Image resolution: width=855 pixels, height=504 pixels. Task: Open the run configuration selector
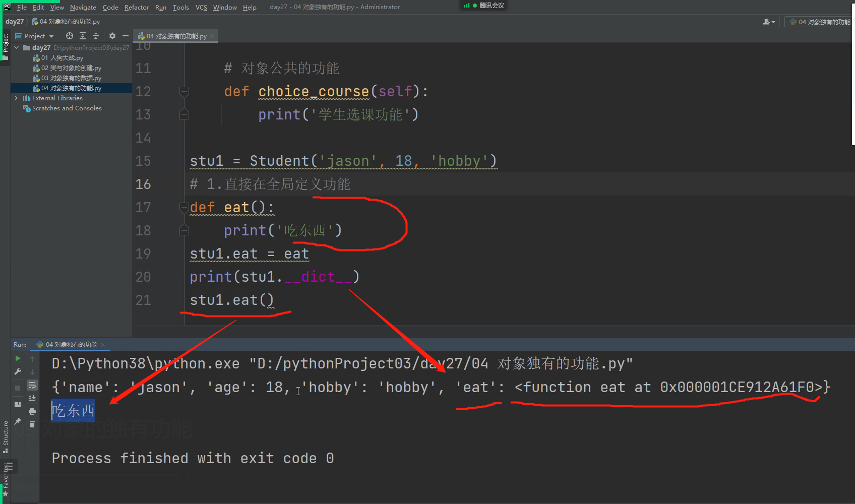pos(820,22)
